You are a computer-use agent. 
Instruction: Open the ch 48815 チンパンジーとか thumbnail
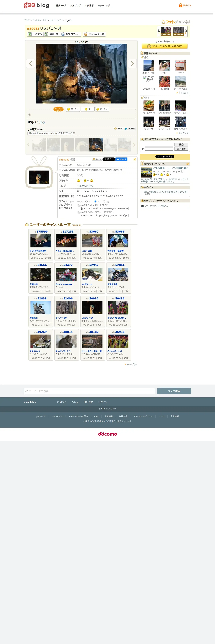66,341
